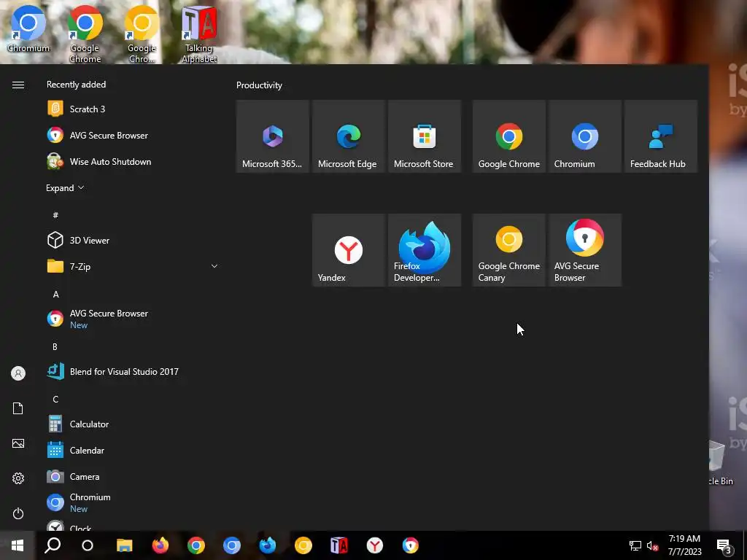Click the Windows Start button
This screenshot has height=560, width=747.
[x=18, y=545]
